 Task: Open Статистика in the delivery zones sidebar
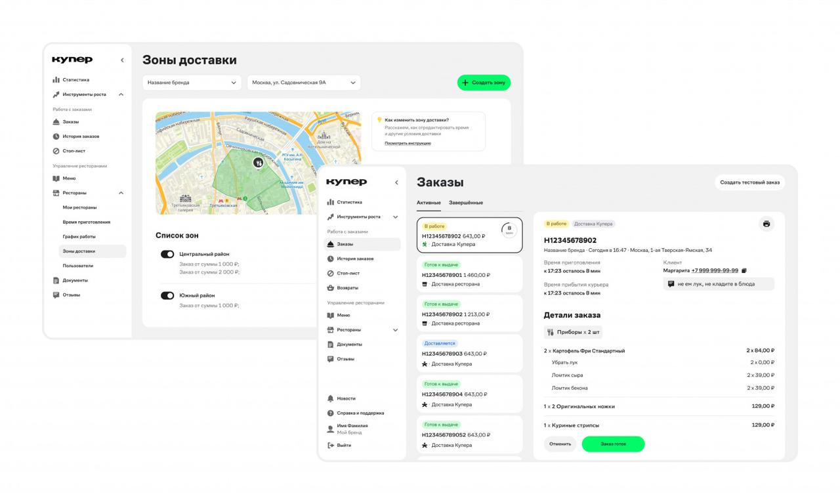(x=75, y=79)
